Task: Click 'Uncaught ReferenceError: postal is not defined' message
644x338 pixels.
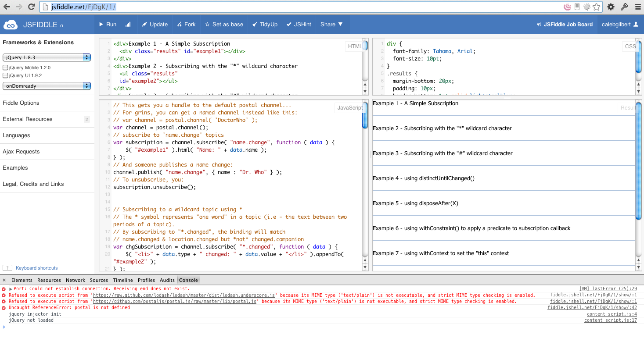Action: click(69, 308)
